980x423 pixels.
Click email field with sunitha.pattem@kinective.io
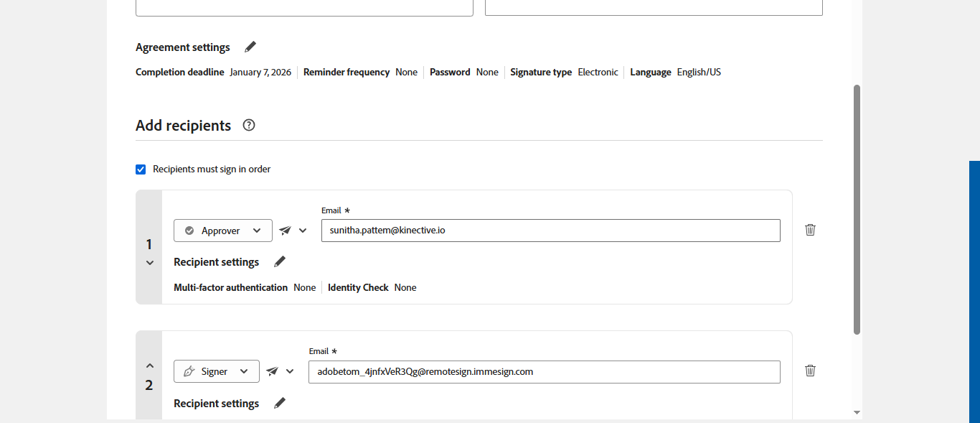[551, 231]
